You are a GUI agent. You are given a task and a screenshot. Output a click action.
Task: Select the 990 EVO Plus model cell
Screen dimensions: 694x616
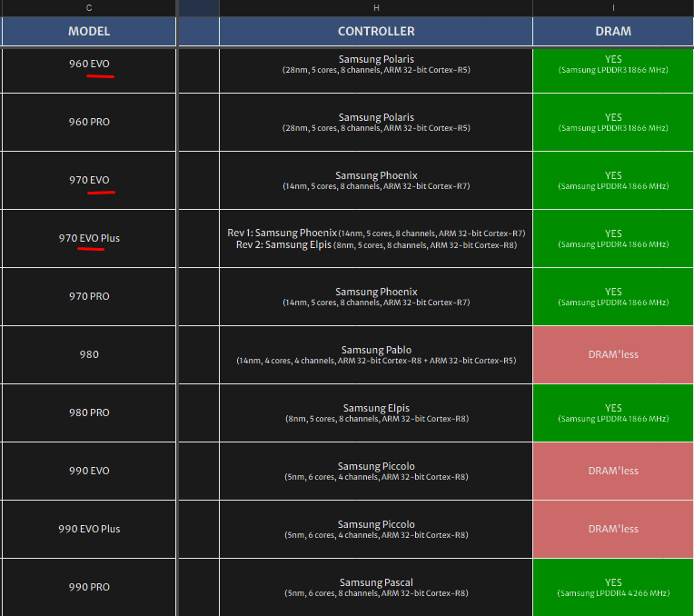pos(89,529)
